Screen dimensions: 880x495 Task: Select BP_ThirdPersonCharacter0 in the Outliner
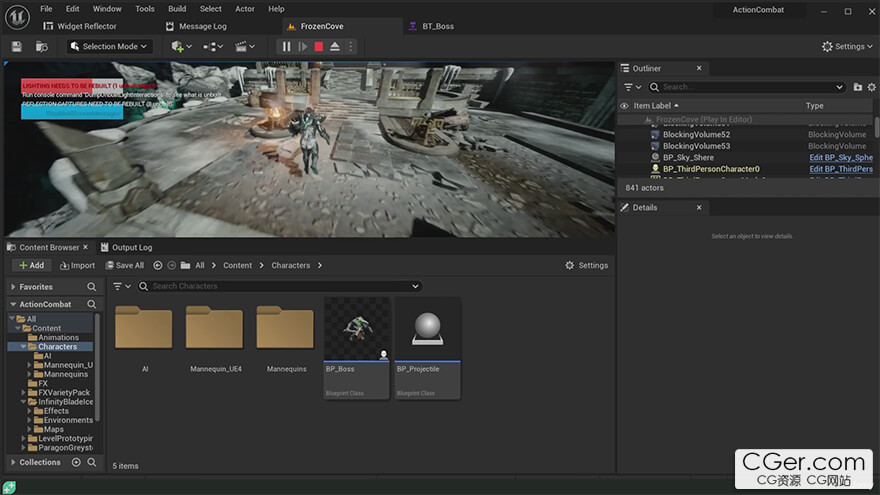pyautogui.click(x=711, y=169)
